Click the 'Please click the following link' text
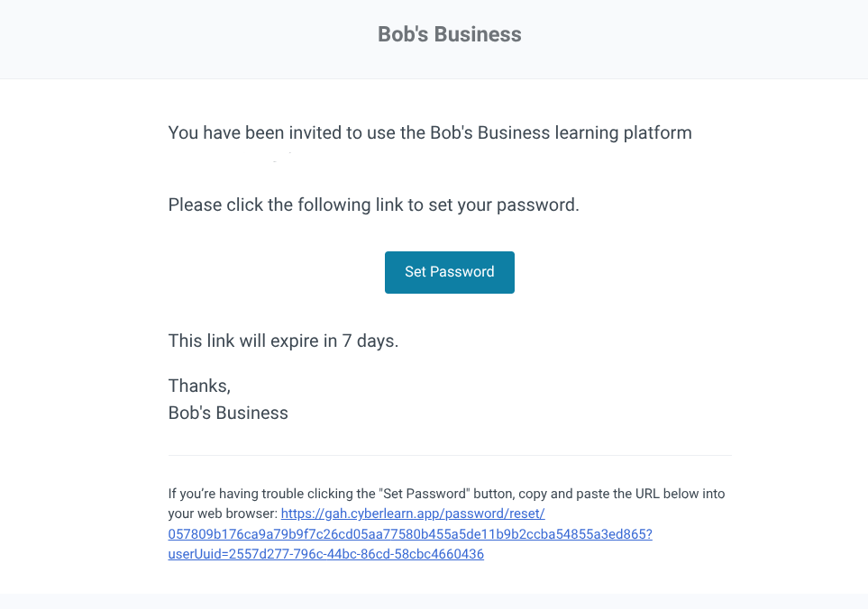868x609 pixels. click(374, 205)
